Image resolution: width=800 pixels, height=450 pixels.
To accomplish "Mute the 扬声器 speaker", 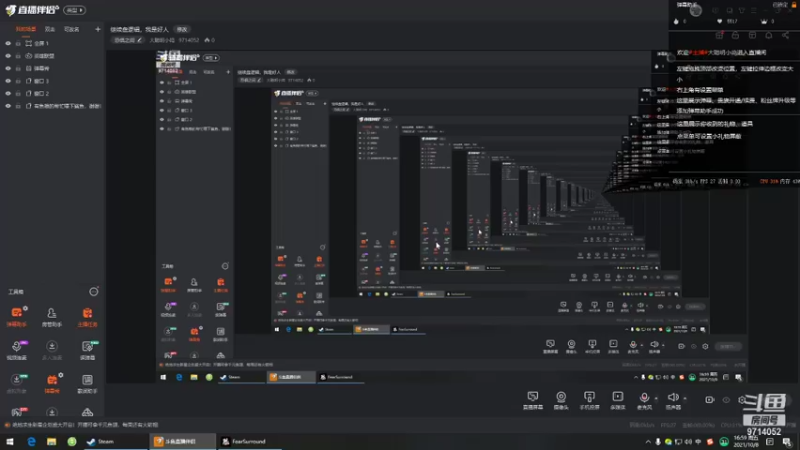I will point(673,400).
